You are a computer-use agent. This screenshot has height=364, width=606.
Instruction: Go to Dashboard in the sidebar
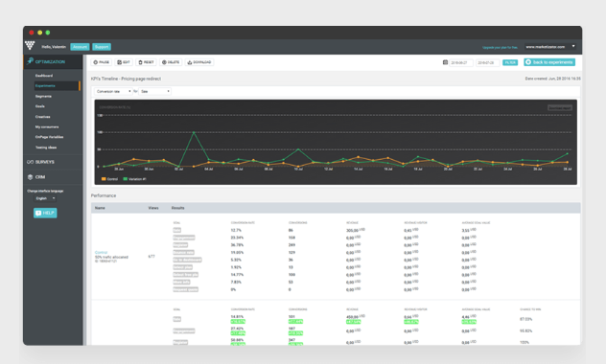click(x=44, y=76)
